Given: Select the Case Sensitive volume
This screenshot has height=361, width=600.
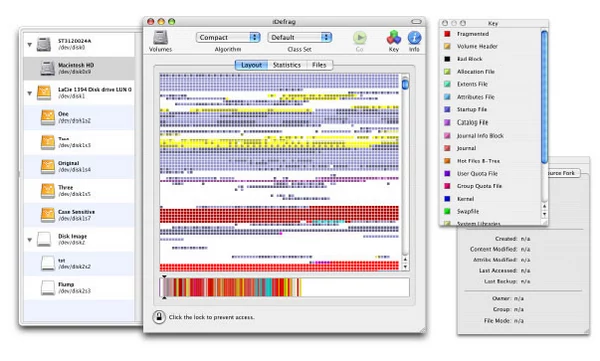Looking at the screenshot, I should click(x=79, y=215).
